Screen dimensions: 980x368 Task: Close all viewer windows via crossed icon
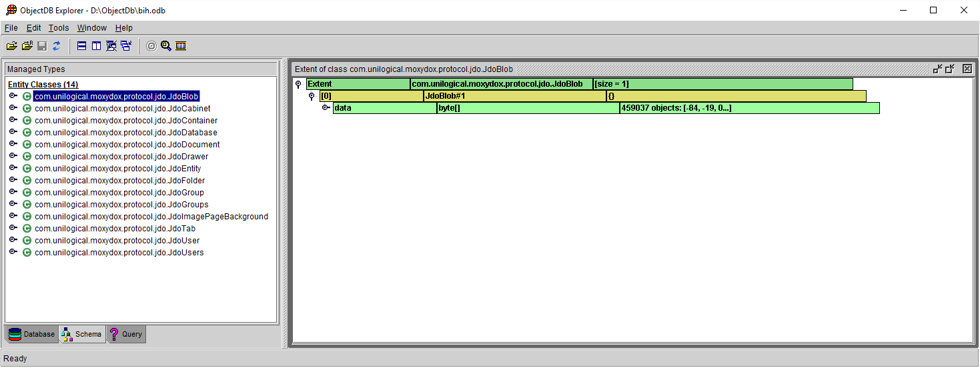click(111, 46)
